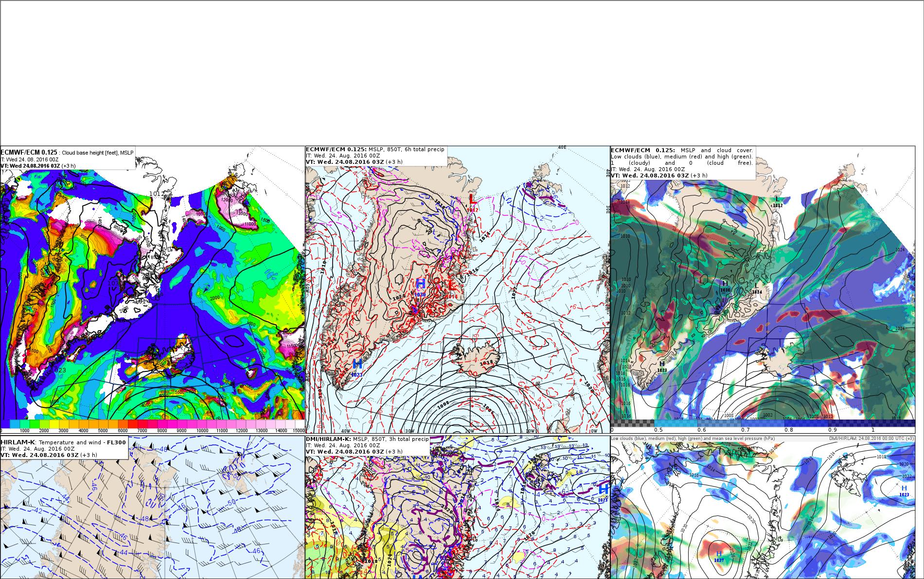The height and width of the screenshot is (579, 924).
Task: Click the checkered grey swatch at 0 in the cloud cover legend
Action: [x=632, y=423]
